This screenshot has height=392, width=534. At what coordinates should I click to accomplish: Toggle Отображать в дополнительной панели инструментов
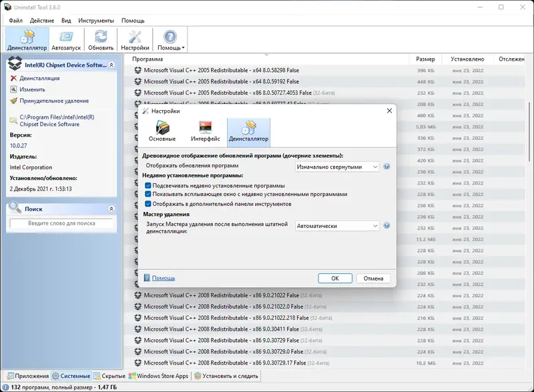point(148,204)
